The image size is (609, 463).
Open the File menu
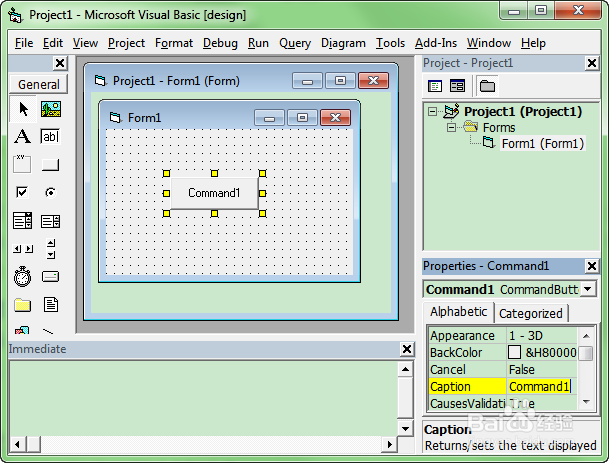[24, 43]
